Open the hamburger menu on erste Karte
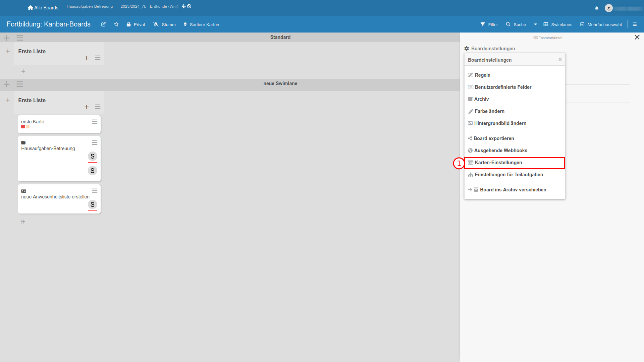 (95, 122)
